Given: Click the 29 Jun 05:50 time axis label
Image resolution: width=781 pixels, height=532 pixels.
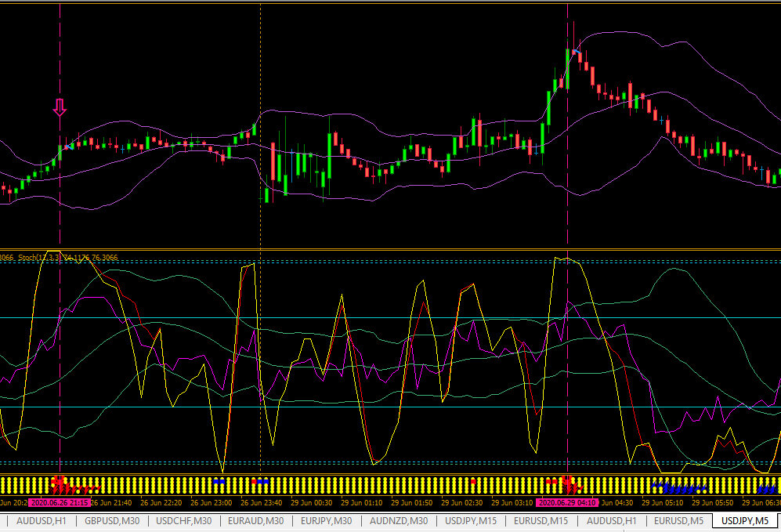Looking at the screenshot, I should 713,502.
